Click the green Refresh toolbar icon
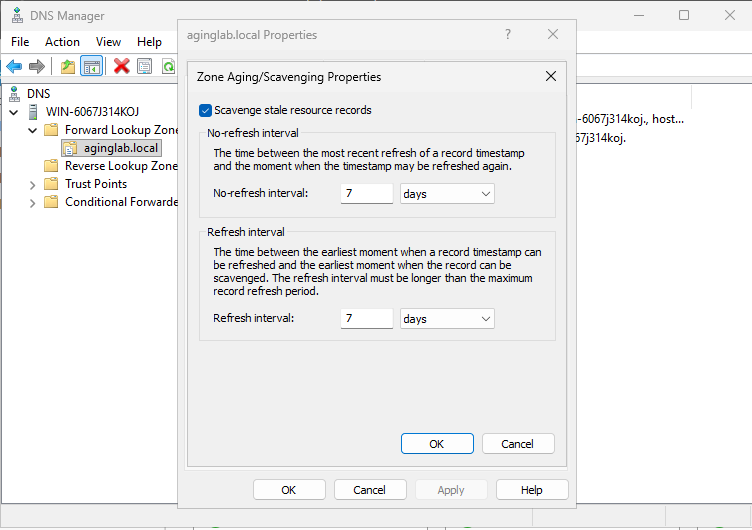 168,66
